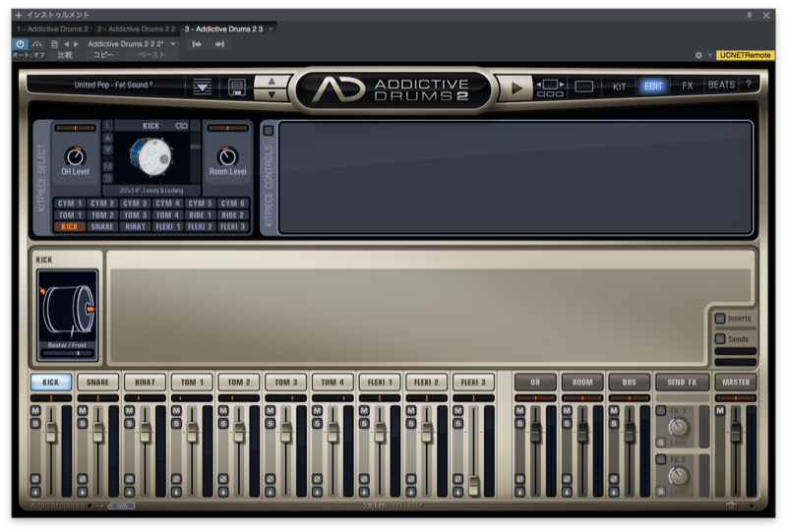Switch to the EDIT page
The height and width of the screenshot is (532, 787).
(x=653, y=87)
